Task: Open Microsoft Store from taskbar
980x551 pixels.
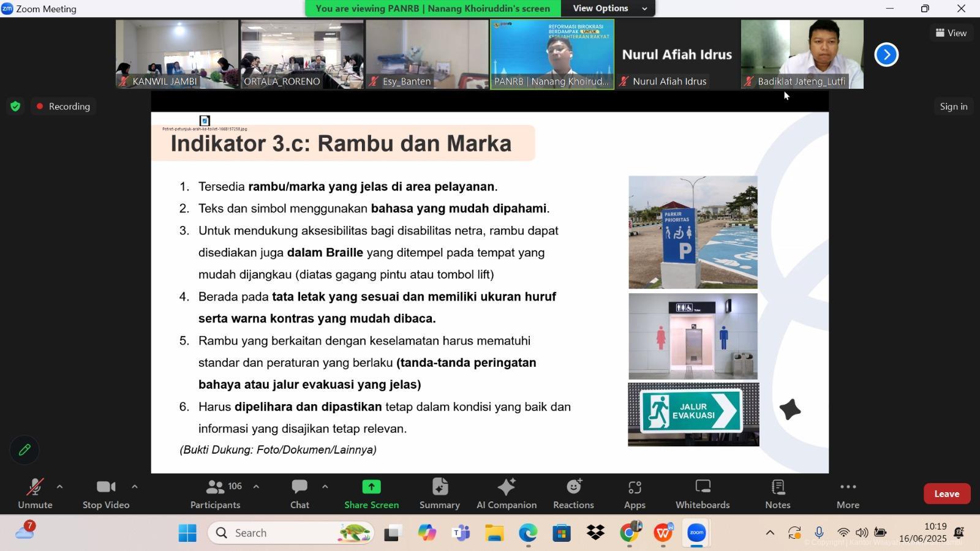Action: (x=562, y=533)
